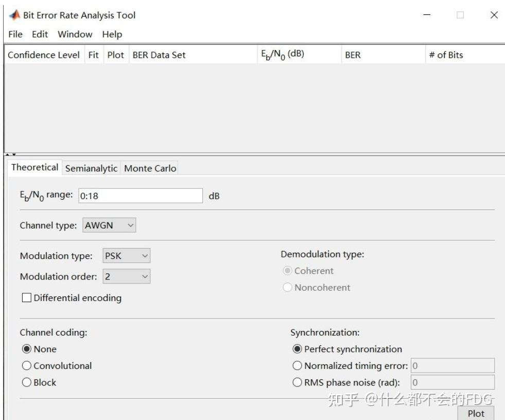Open the Help menu
The image size is (505, 420).
tap(112, 34)
